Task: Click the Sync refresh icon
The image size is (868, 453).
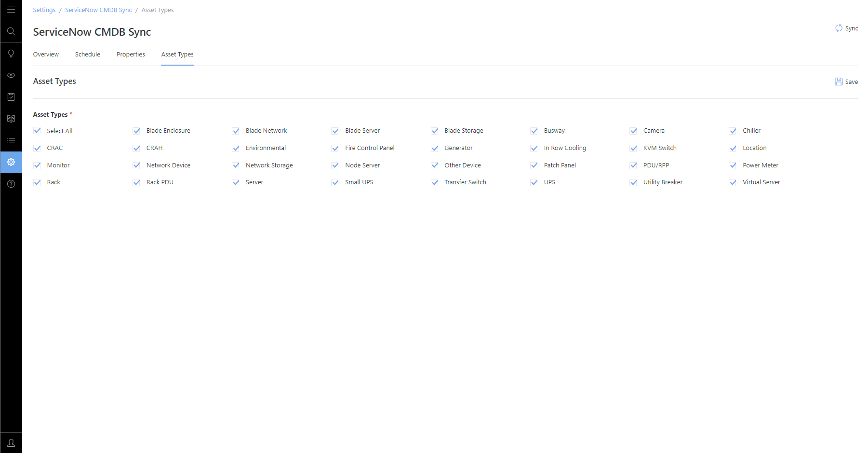Action: point(839,28)
